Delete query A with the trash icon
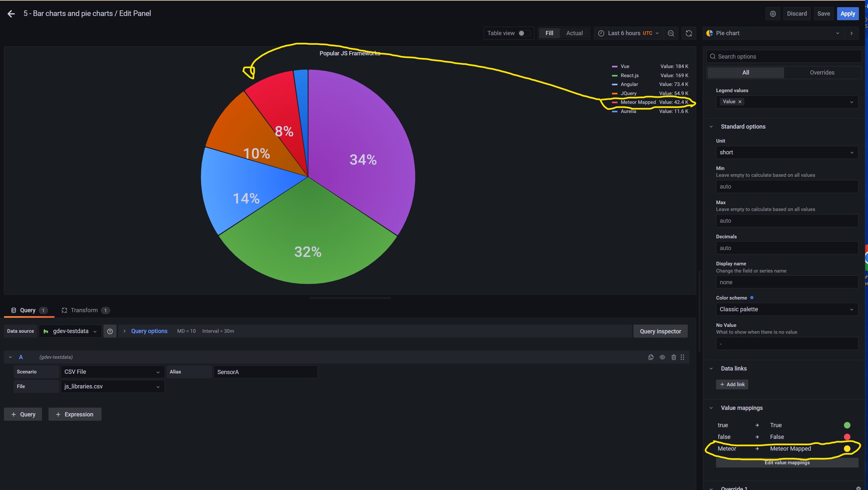Image resolution: width=868 pixels, height=490 pixels. coord(673,357)
